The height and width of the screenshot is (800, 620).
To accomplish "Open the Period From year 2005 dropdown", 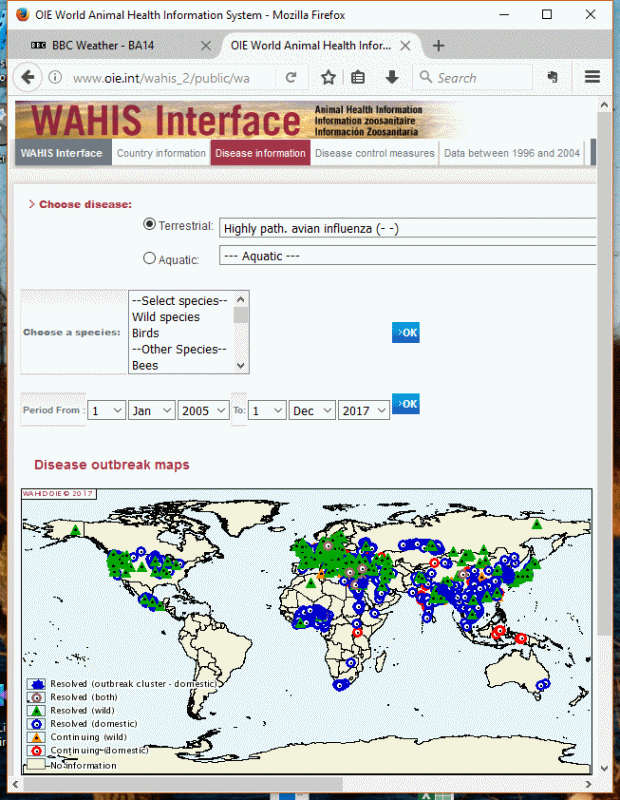I will pyautogui.click(x=205, y=411).
